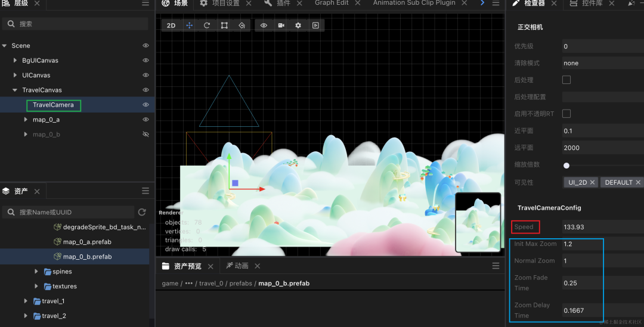Toggle the 2D view mode button

(171, 26)
